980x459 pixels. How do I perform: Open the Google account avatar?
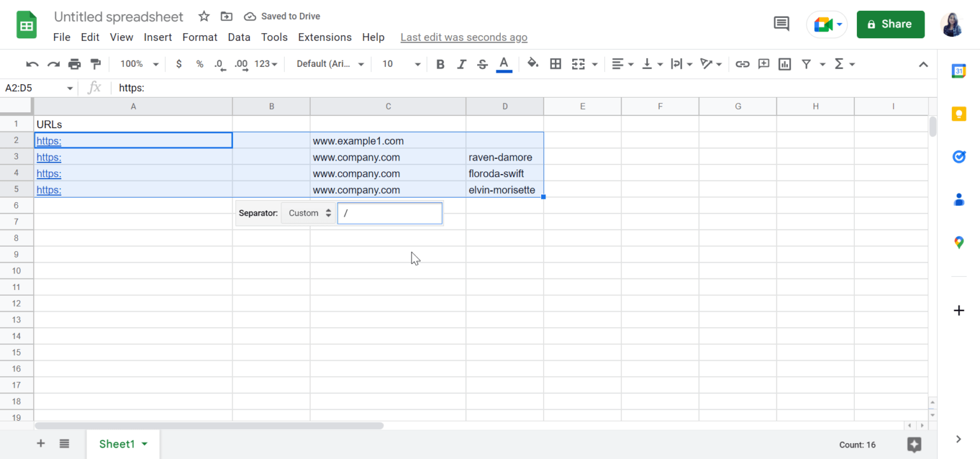coord(952,24)
